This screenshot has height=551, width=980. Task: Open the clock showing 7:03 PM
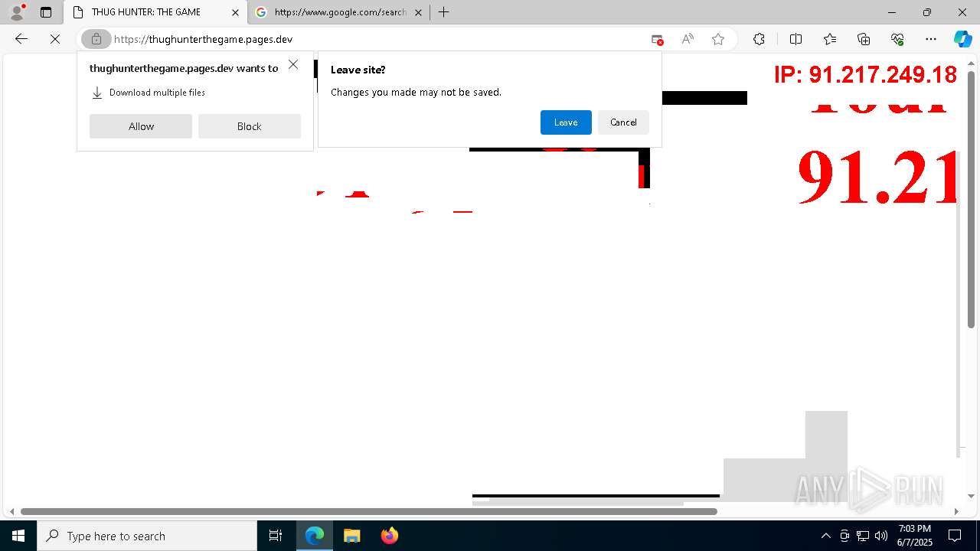tap(914, 536)
